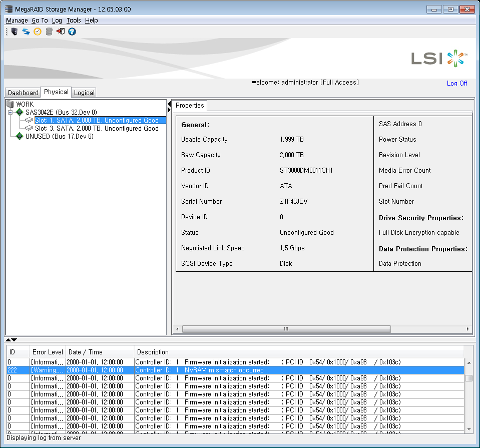The image size is (480, 448).
Task: Select Slot 3 SATA 2.000 TB drive
Action: [97, 128]
